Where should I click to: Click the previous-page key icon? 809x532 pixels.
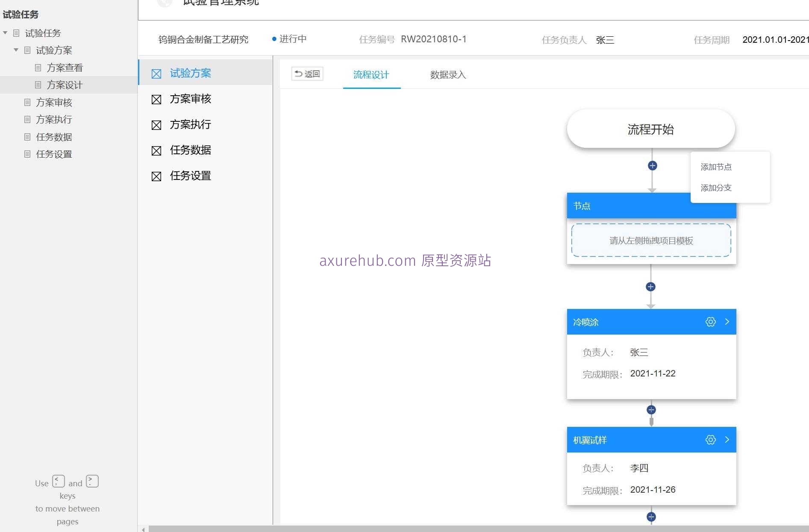[x=59, y=481]
